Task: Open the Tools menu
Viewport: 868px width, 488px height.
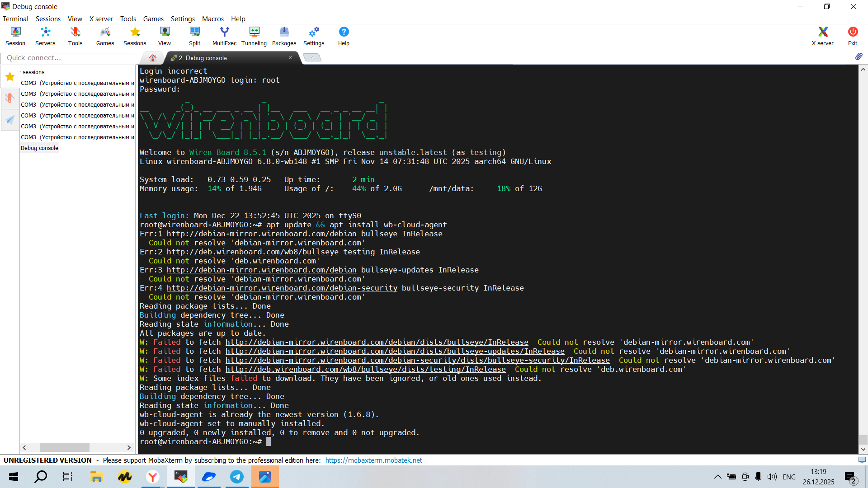Action: pyautogui.click(x=128, y=19)
